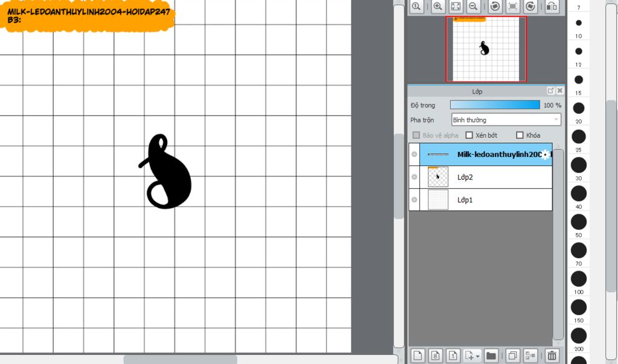
Task: Delete layer with the trash icon
Action: tap(552, 356)
